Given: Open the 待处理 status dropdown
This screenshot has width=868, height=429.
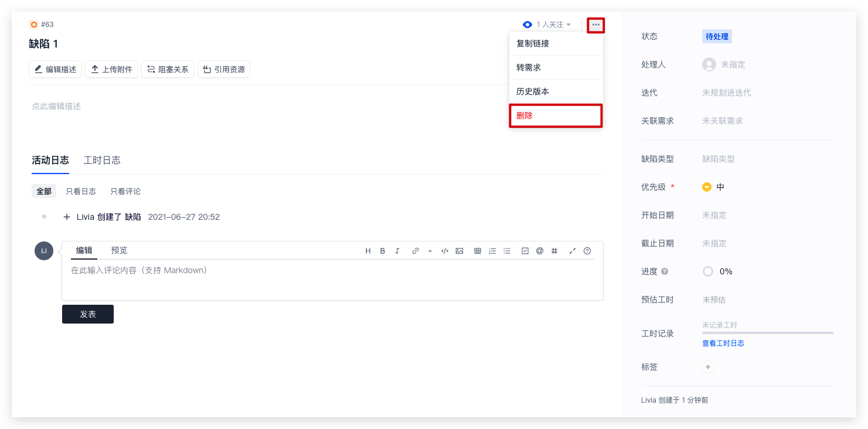Looking at the screenshot, I should pos(717,36).
